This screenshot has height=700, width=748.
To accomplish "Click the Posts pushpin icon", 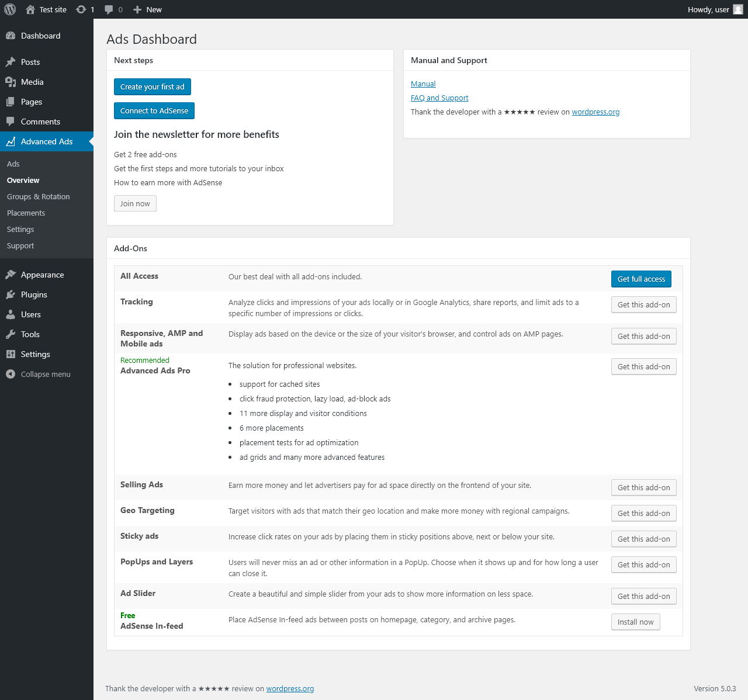I will pos(11,62).
